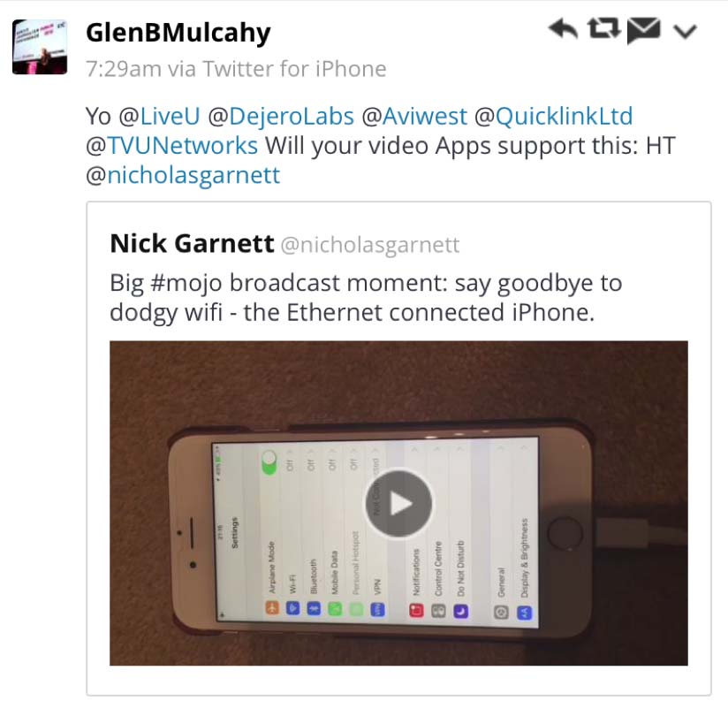Click the iPhone home button in video thumbnail
Screen dimensions: 728x724
[x=565, y=533]
